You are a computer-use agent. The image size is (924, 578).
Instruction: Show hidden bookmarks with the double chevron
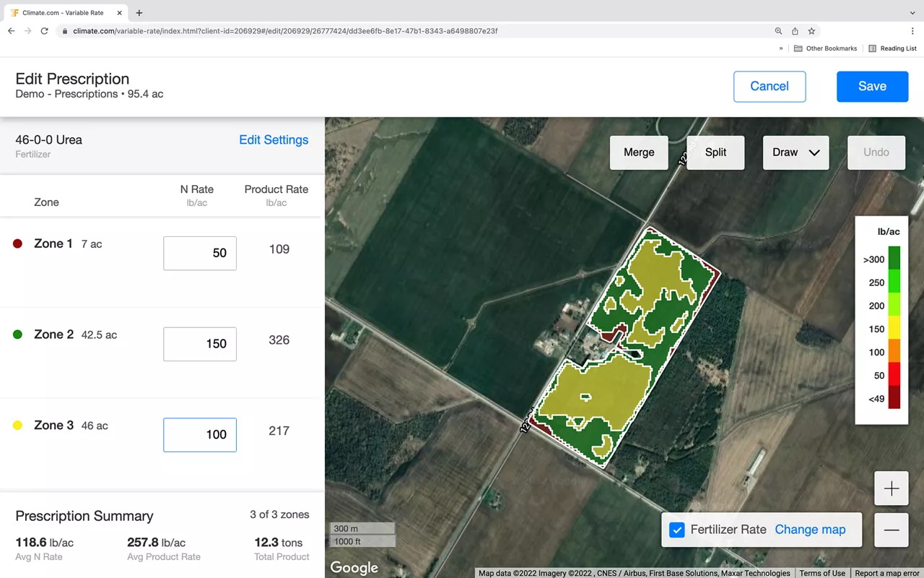(x=780, y=48)
